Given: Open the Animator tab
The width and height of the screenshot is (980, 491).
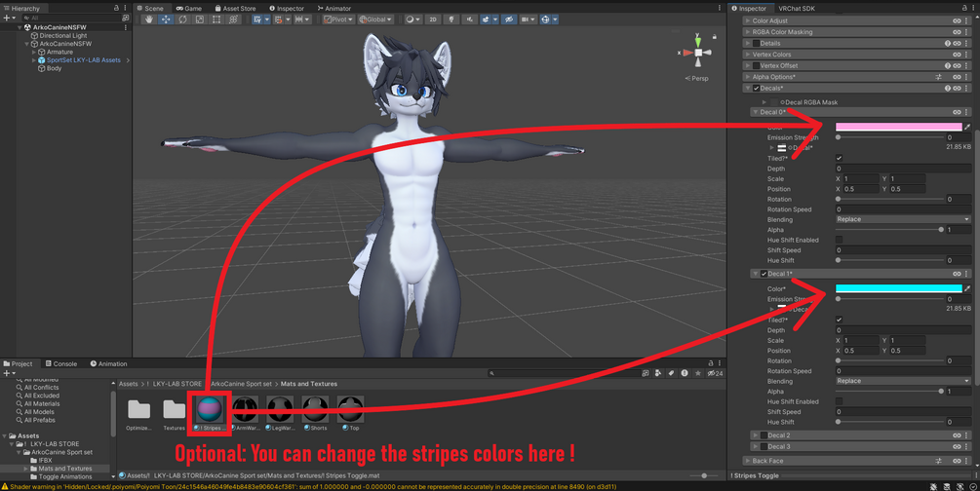Looking at the screenshot, I should [333, 8].
